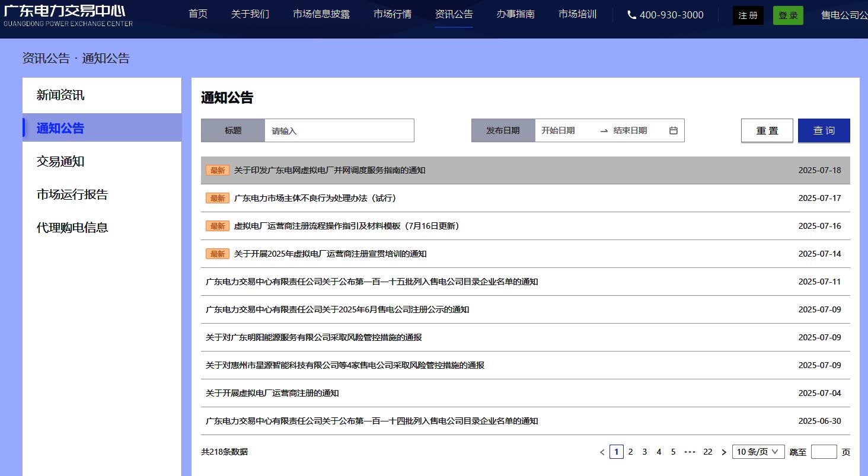Open notice 广东电力市场主体不良行为处理办法（试行）

click(315, 198)
